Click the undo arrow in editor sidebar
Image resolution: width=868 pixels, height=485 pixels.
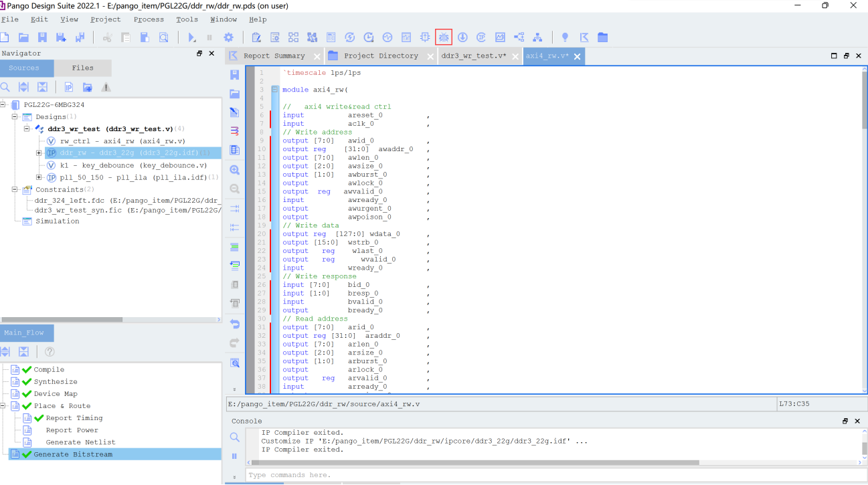pyautogui.click(x=234, y=324)
